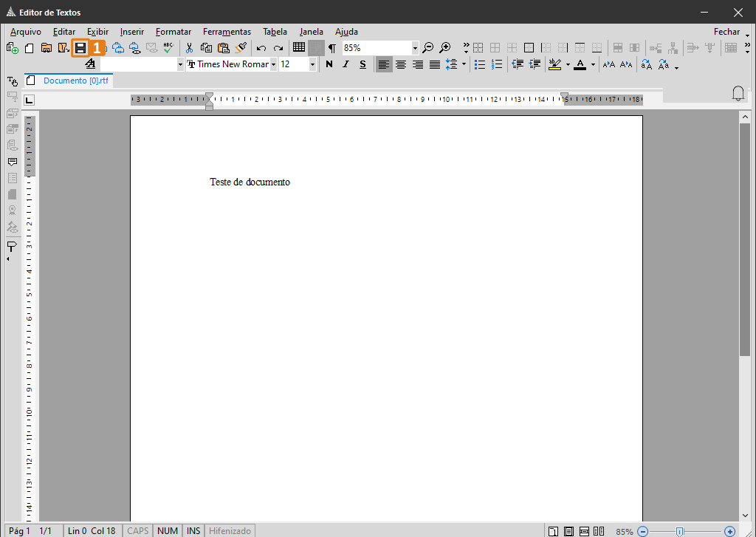This screenshot has width=756, height=537.
Task: Click the notification bell icon
Action: [x=738, y=93]
